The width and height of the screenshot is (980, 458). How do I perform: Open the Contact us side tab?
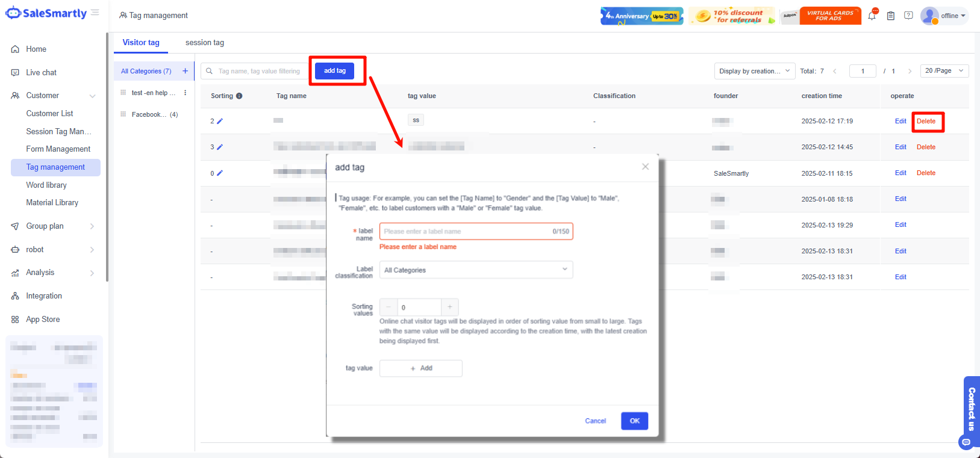[972, 409]
